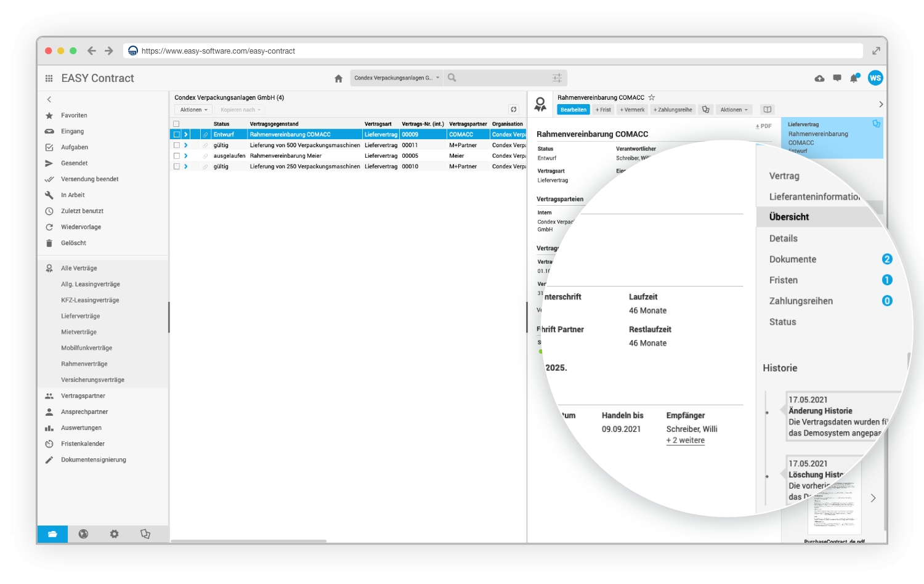The image size is (924, 584).
Task: Expand the Lieferung von 500 Verpackungsmaschinen row
Action: click(186, 145)
